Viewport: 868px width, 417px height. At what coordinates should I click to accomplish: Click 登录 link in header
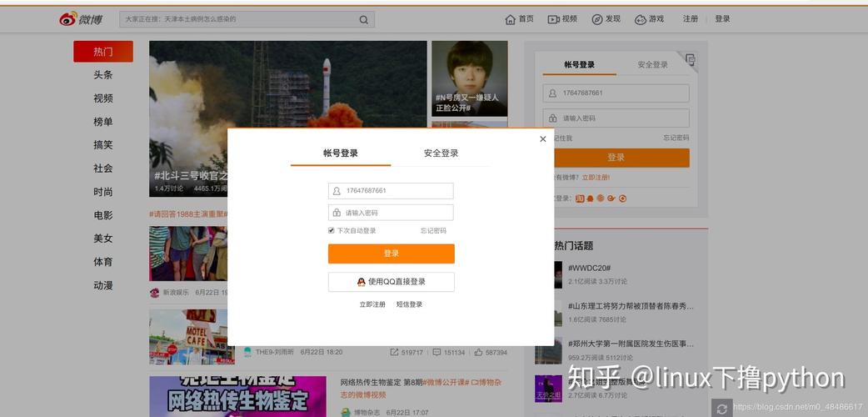[x=722, y=19]
